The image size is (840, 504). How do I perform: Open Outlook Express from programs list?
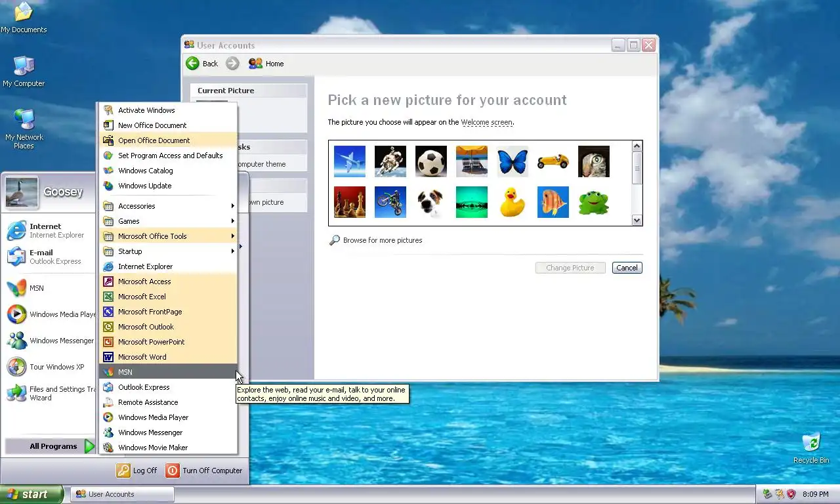coord(168,387)
